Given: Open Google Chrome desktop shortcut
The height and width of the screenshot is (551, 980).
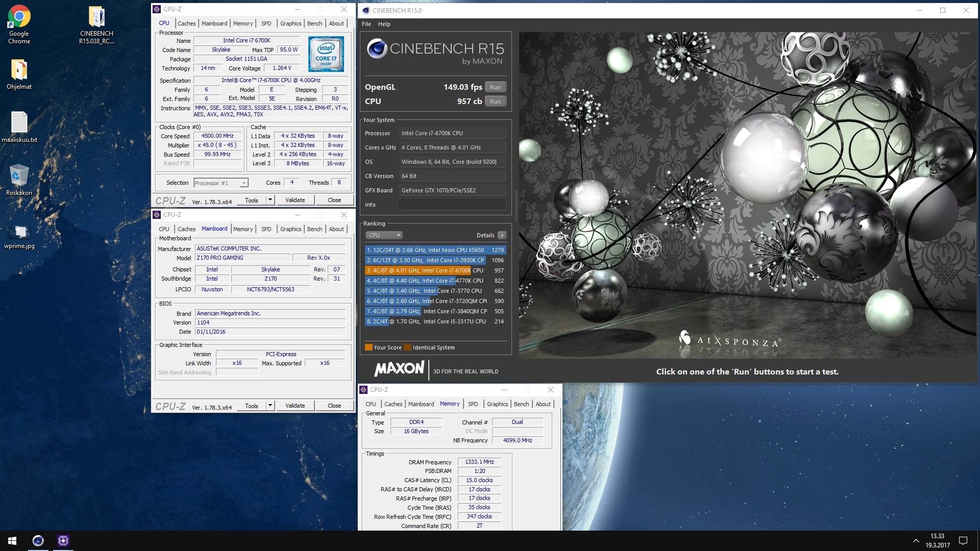Looking at the screenshot, I should pos(19,24).
